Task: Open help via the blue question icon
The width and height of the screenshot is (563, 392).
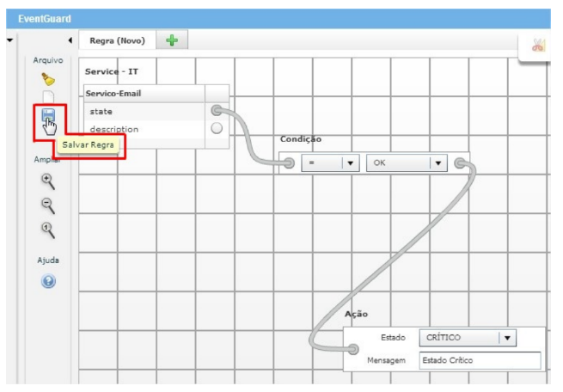Action: click(x=48, y=281)
